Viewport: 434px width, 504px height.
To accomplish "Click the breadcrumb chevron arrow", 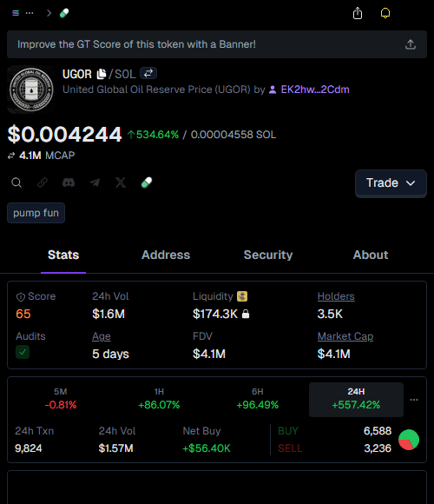I will pos(49,13).
